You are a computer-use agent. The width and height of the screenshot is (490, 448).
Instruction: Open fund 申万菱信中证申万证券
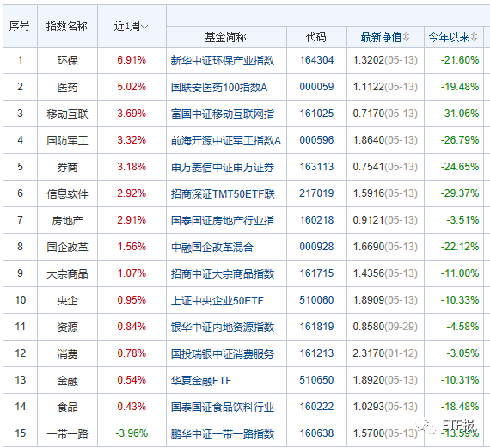[223, 167]
